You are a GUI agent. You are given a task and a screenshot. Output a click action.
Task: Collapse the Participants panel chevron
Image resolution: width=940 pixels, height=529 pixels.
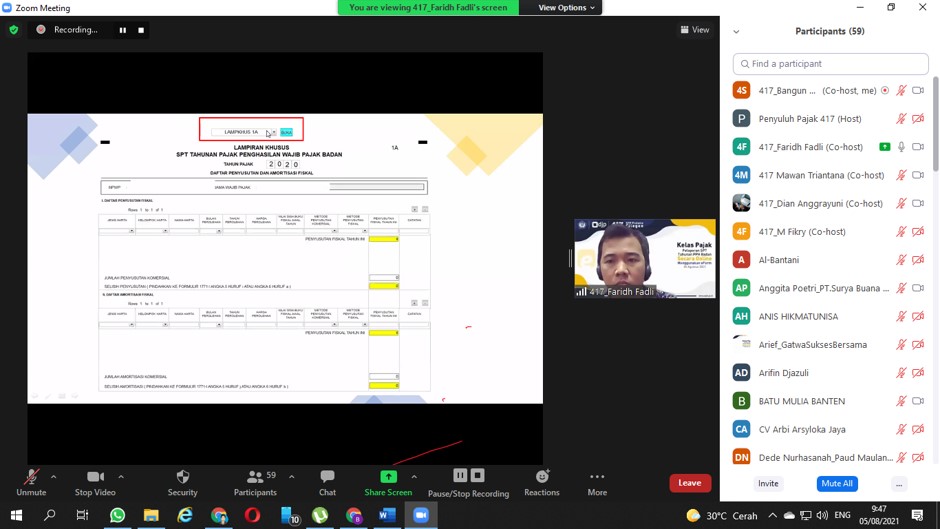pyautogui.click(x=737, y=32)
